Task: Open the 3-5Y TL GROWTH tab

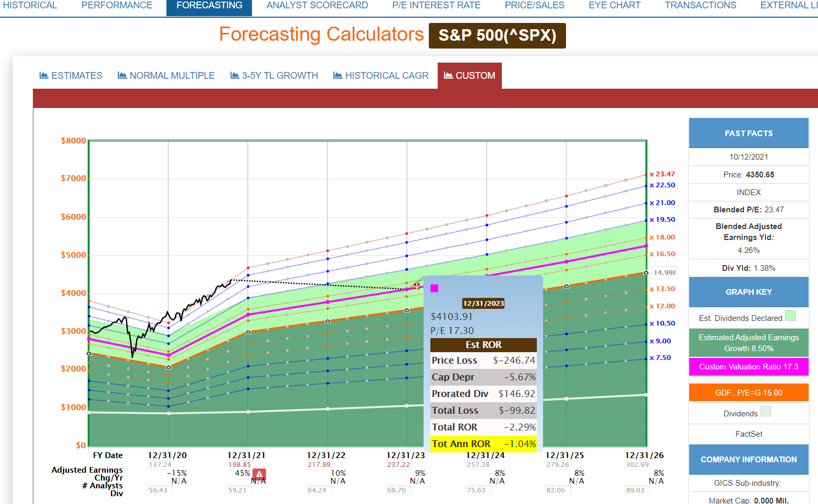Action: (x=274, y=76)
